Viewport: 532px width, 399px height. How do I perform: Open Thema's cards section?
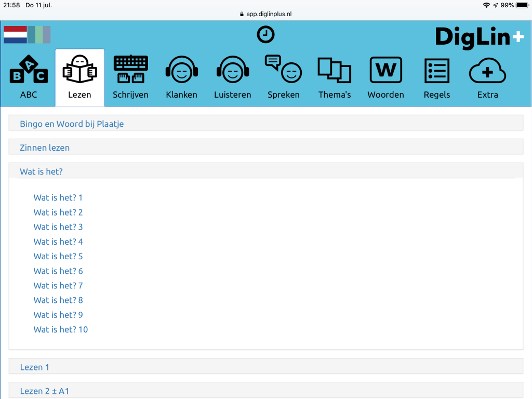335,77
